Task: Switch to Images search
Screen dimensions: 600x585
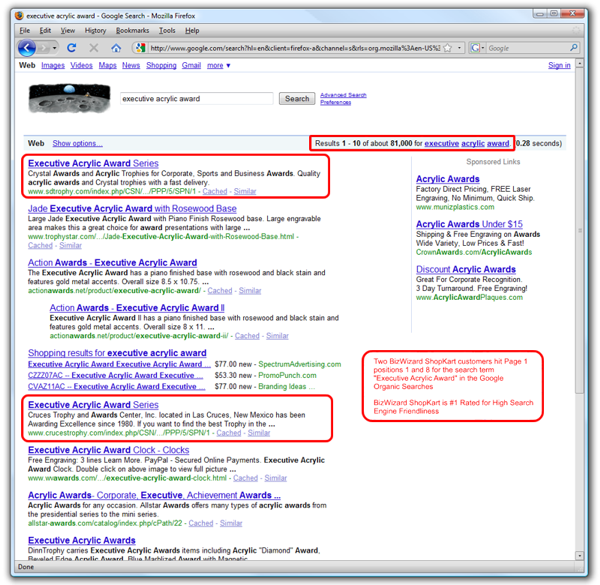Action: [x=53, y=65]
